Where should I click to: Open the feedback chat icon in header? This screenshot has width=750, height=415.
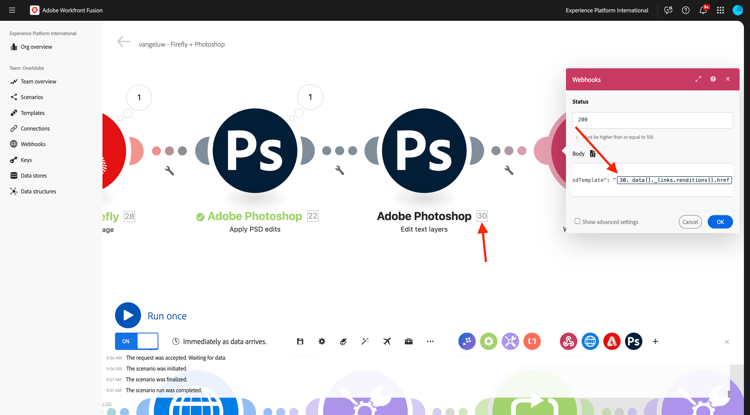(x=668, y=10)
